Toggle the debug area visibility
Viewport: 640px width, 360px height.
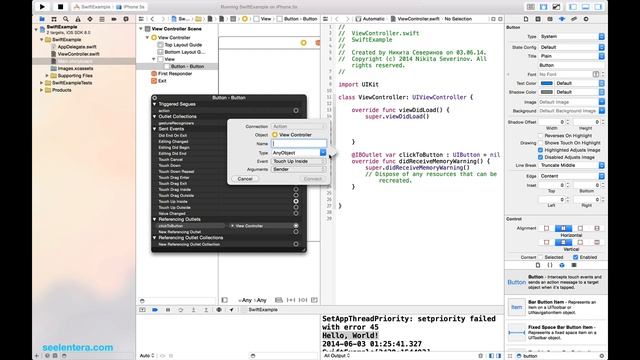[586, 7]
